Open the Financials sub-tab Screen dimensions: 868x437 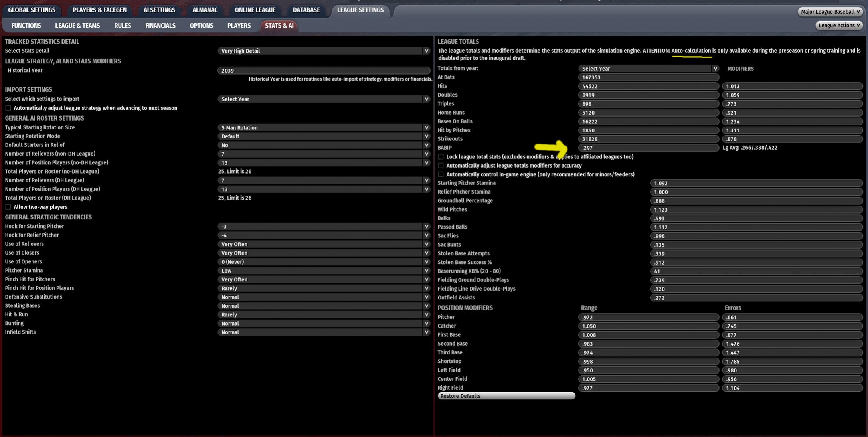[160, 26]
